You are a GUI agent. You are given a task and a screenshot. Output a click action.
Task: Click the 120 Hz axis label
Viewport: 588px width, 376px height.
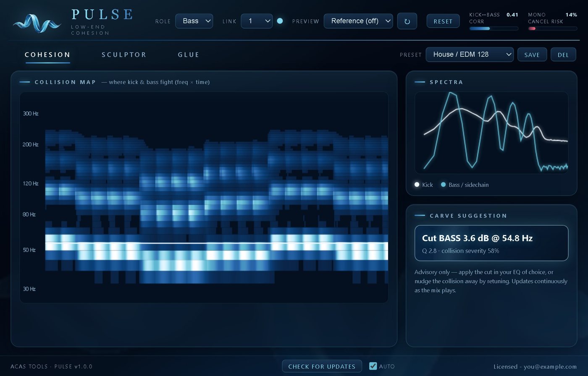[31, 183]
